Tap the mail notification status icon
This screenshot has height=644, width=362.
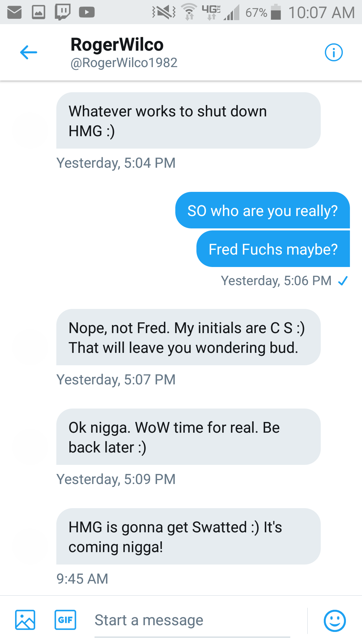tap(14, 12)
